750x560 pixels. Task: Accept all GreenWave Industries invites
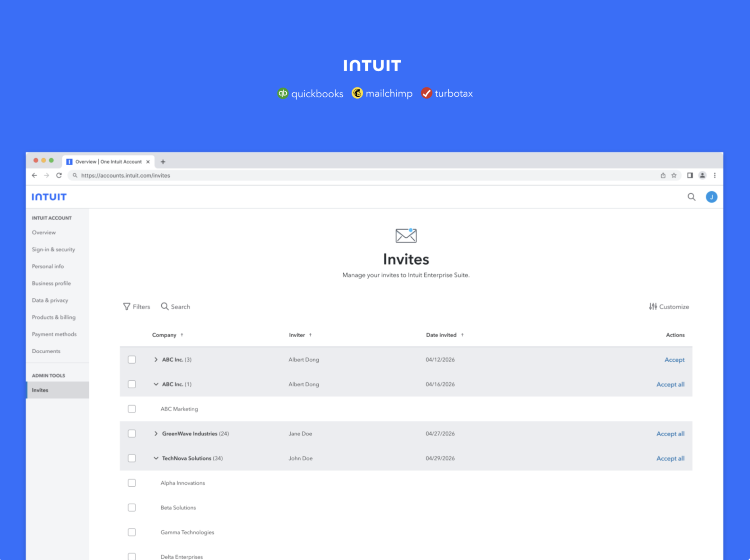(x=670, y=433)
